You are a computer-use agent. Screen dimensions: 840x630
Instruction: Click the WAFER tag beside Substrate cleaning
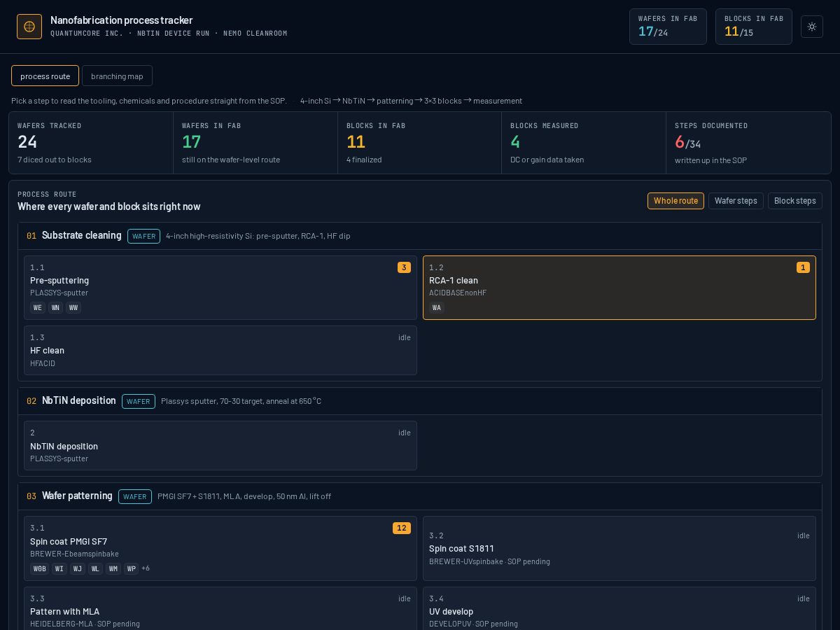click(143, 236)
